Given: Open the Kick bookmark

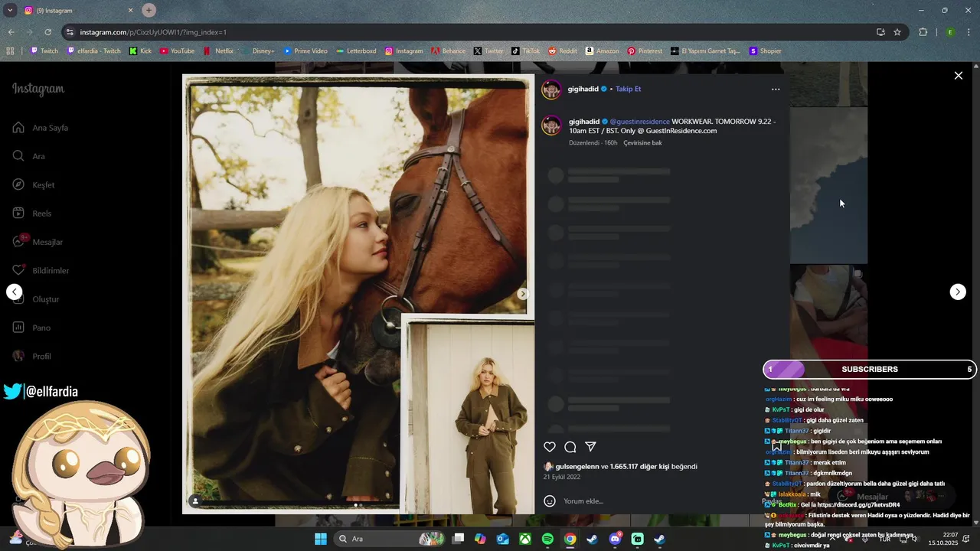Looking at the screenshot, I should (140, 51).
